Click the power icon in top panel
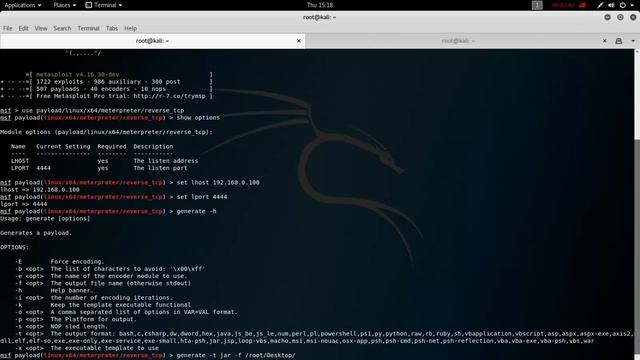This screenshot has width=640, height=360. tap(623, 5)
